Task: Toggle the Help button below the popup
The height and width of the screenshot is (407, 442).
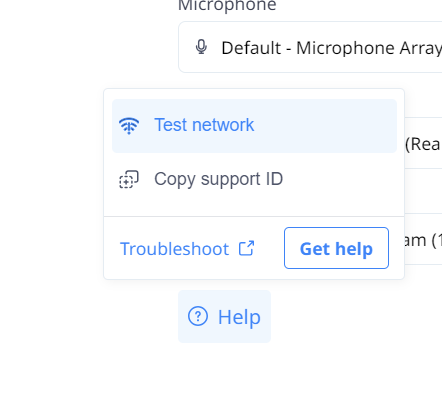Action: pos(224,316)
